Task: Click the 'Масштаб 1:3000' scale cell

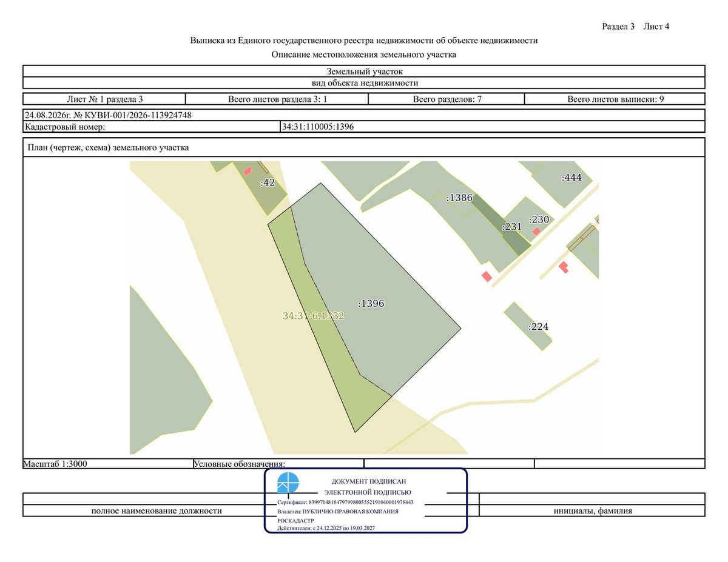Action: [107, 463]
